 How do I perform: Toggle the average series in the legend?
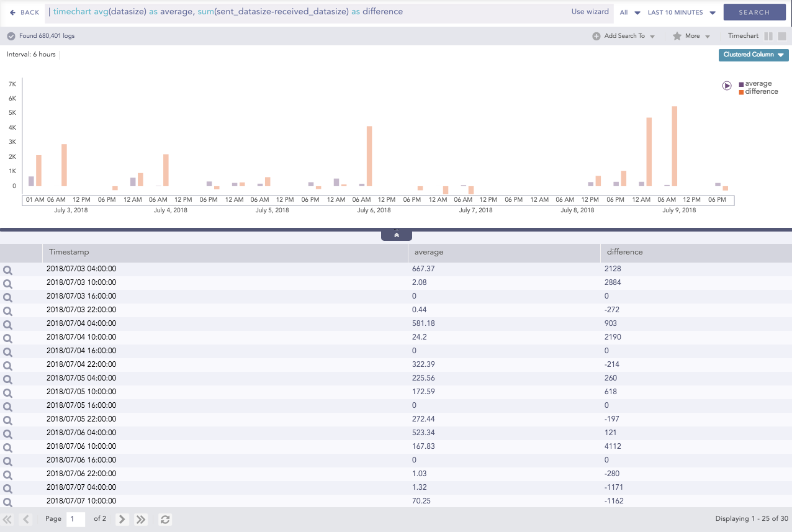point(757,83)
